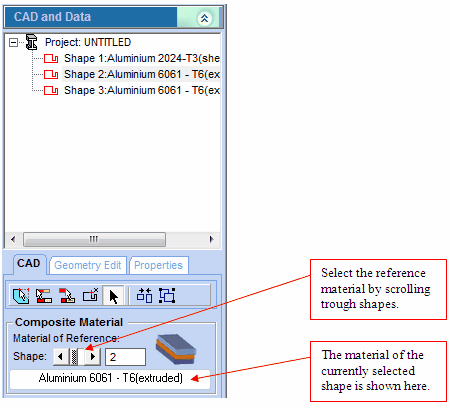The height and width of the screenshot is (406, 452).
Task: Click the add shape icon with plus
Action: point(90,295)
